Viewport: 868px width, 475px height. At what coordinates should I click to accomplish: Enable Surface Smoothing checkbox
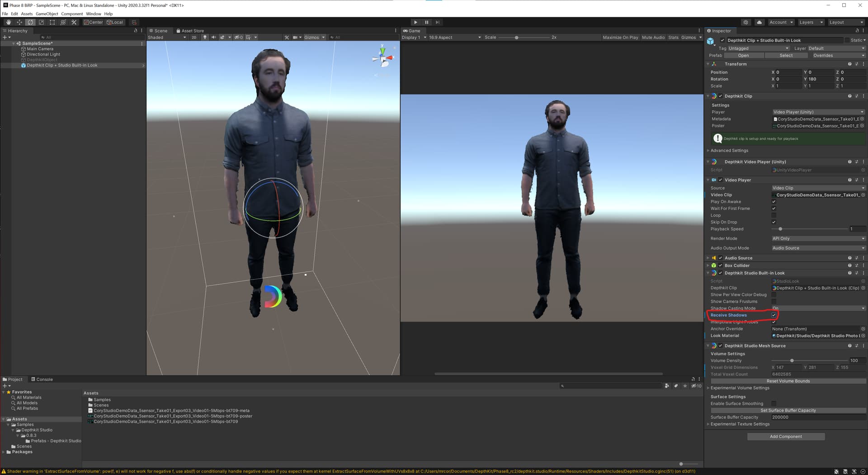coord(774,404)
